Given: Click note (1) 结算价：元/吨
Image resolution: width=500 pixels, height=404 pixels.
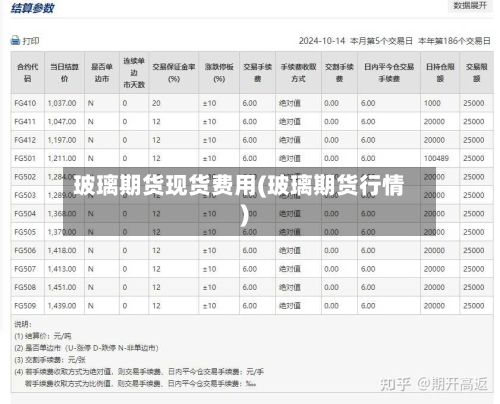Looking at the screenshot, I should tap(43, 336).
